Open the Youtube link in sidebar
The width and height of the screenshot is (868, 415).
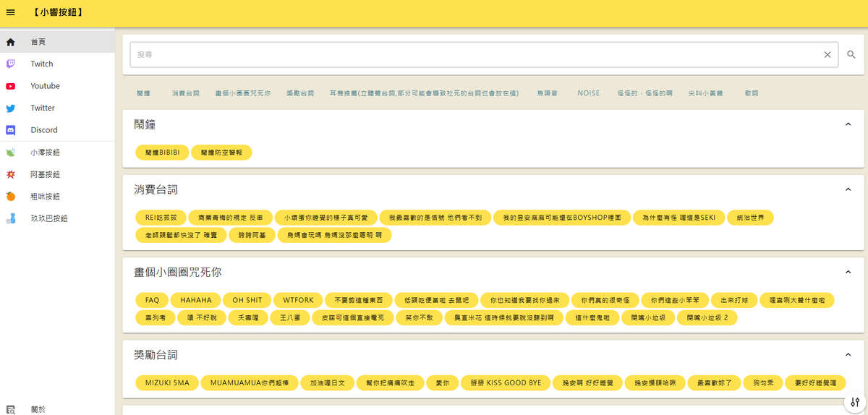click(57, 86)
